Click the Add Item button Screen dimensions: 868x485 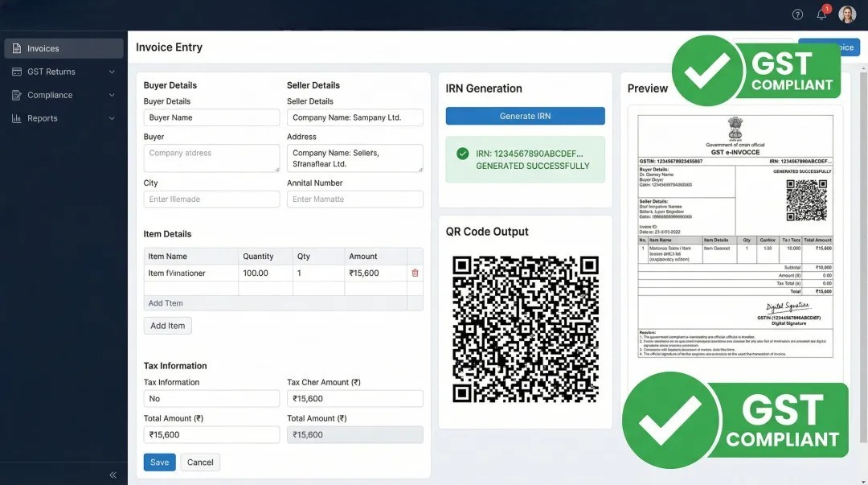tap(167, 326)
